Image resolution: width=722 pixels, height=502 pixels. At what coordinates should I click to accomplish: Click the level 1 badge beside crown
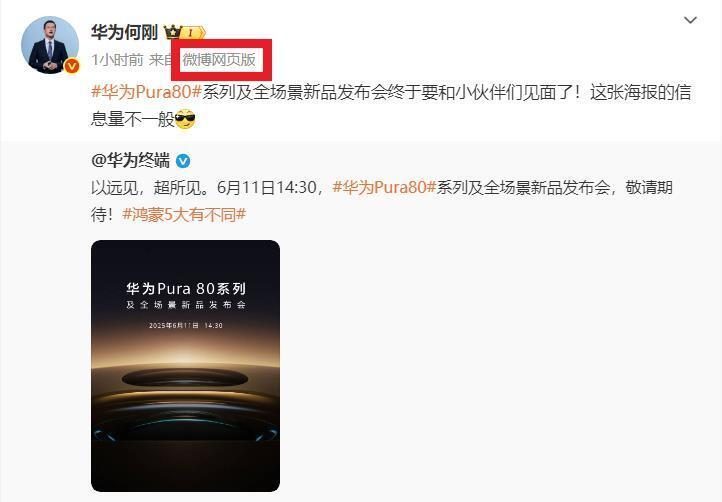194,33
